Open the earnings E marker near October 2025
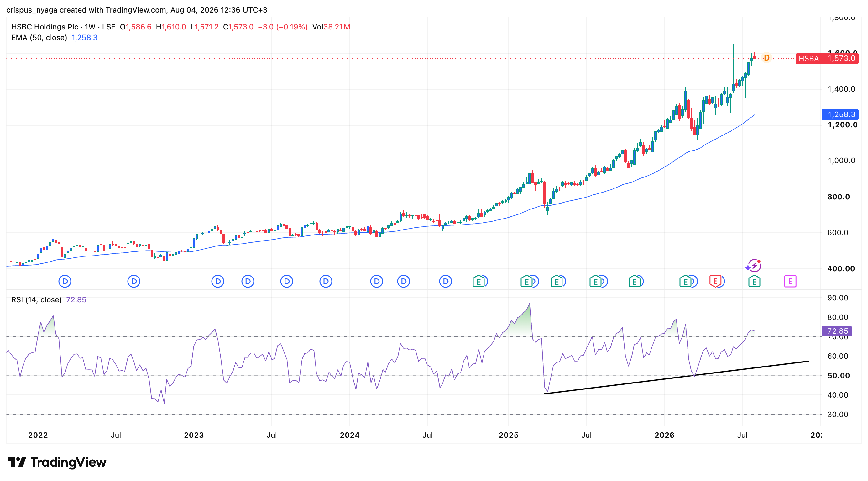Viewport: 868px width, 481px height. [x=635, y=281]
